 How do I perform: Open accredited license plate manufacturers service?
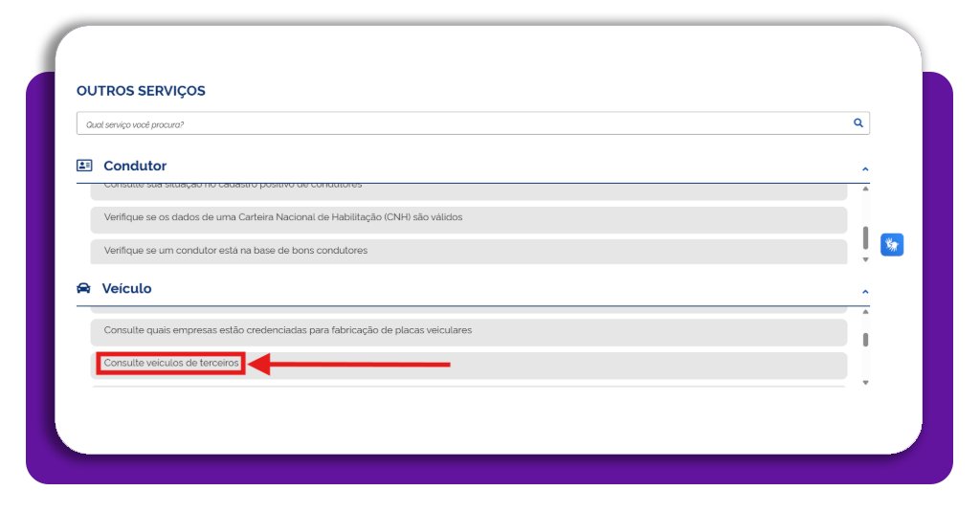[x=287, y=330]
